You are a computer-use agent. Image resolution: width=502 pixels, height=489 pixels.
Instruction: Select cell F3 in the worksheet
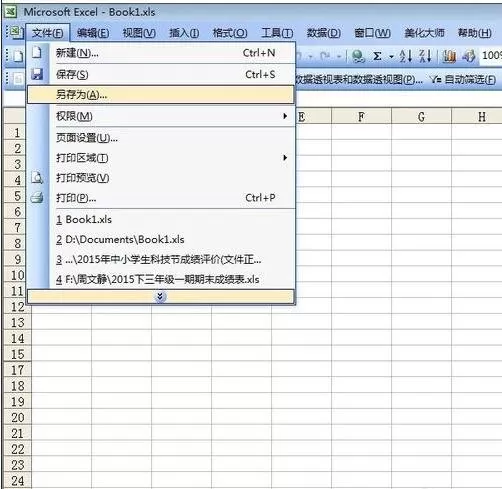pyautogui.click(x=361, y=164)
